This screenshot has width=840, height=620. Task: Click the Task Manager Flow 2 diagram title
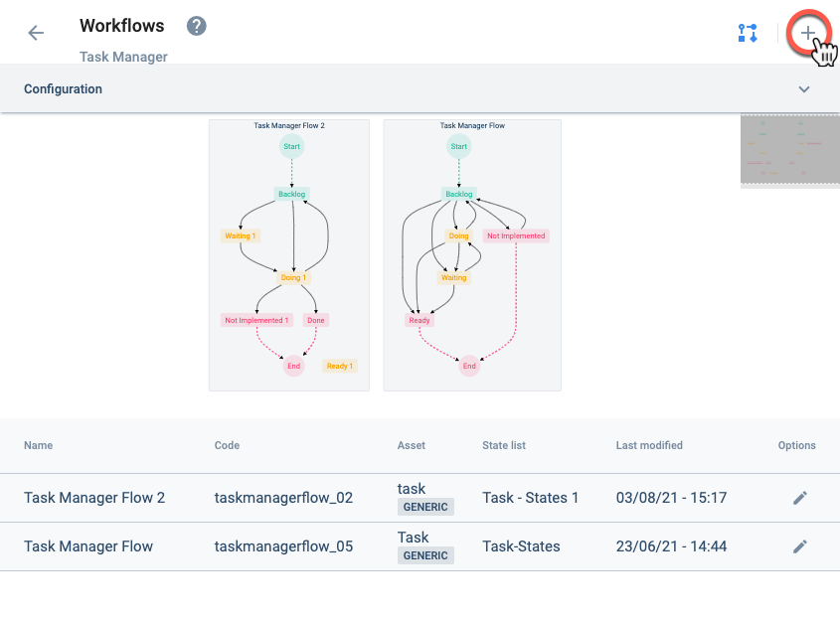289,125
